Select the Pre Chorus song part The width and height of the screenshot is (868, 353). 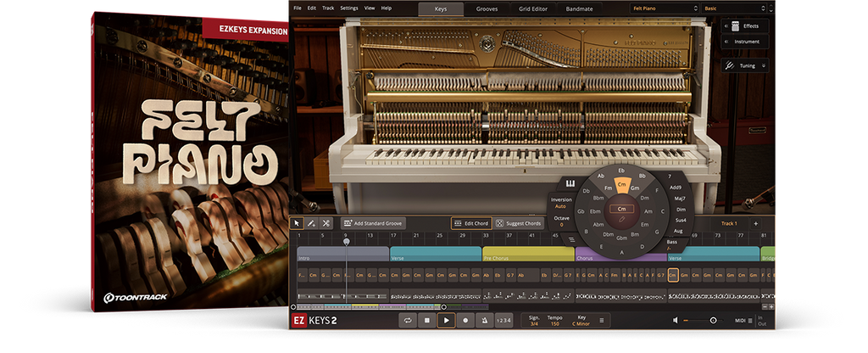click(x=528, y=254)
